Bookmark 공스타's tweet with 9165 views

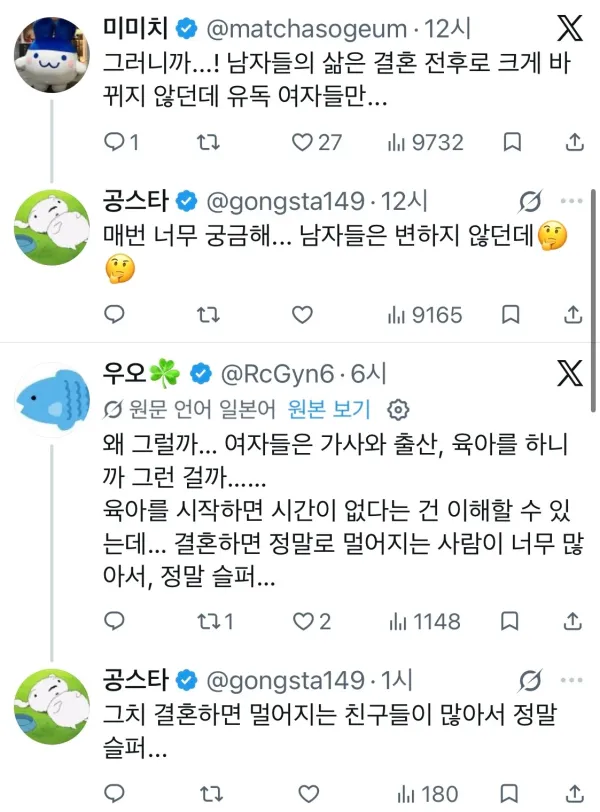click(x=510, y=314)
